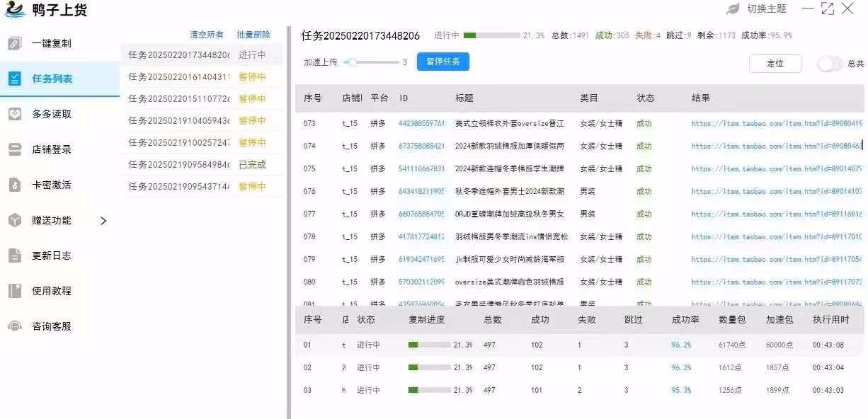Click the 复制进度 column header in lower table
The height and width of the screenshot is (419, 868).
(427, 320)
